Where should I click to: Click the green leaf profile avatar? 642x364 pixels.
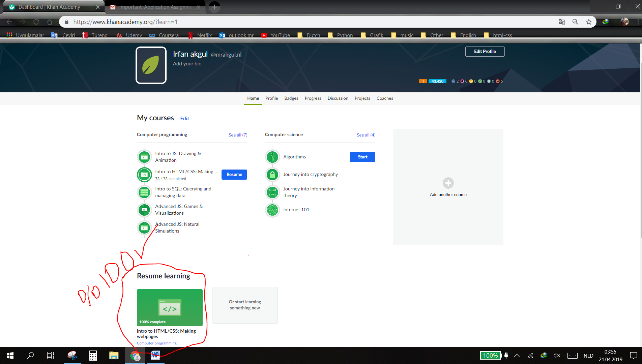pyautogui.click(x=151, y=65)
